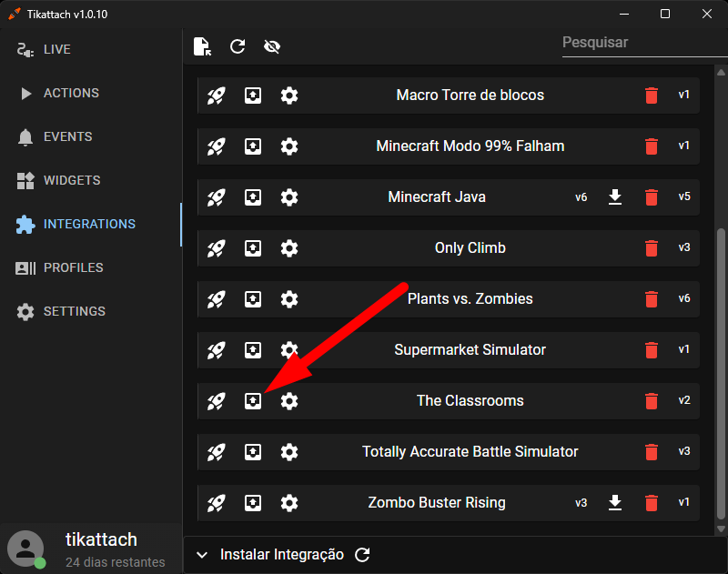Click the export icon for Zombo Buster Rising
This screenshot has width=728, height=574.
point(253,503)
